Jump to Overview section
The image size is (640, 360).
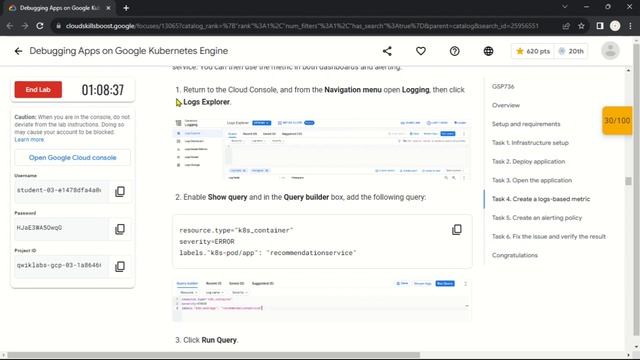pyautogui.click(x=506, y=105)
